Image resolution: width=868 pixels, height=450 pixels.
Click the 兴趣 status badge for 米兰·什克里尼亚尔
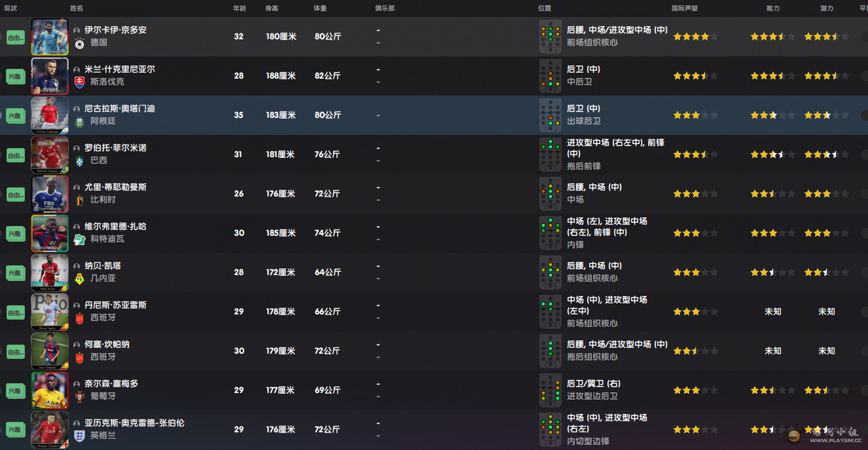pos(15,77)
